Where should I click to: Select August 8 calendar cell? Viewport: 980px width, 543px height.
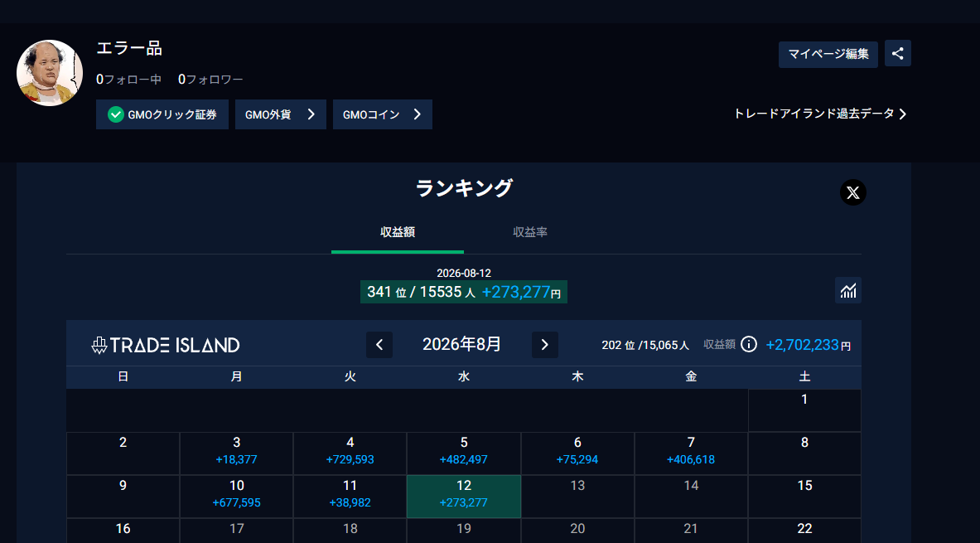(804, 453)
